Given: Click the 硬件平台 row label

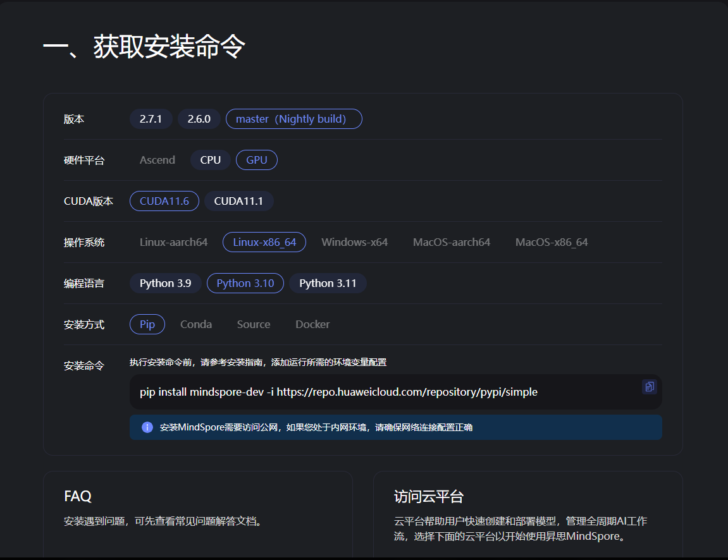Looking at the screenshot, I should [x=84, y=161].
